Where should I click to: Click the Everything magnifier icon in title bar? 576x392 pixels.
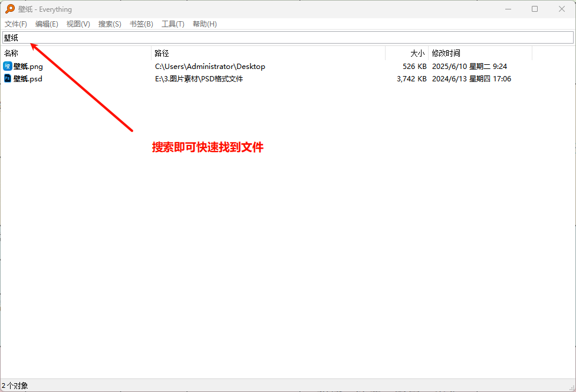point(10,9)
